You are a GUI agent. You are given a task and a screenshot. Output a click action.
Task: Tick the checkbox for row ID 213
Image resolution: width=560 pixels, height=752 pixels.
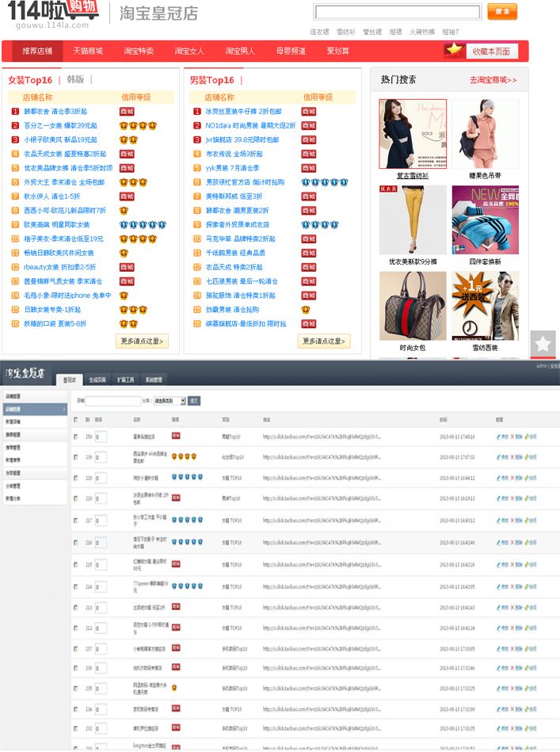(76, 608)
